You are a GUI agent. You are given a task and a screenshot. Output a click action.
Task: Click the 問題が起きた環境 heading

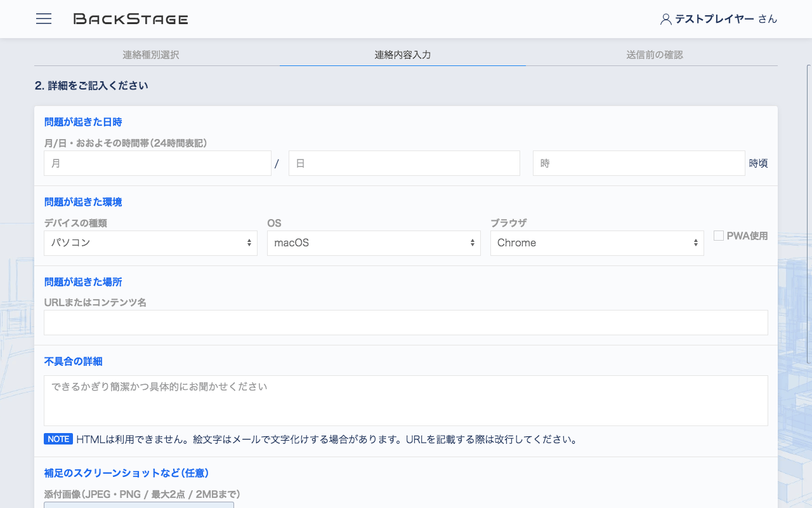(83, 202)
